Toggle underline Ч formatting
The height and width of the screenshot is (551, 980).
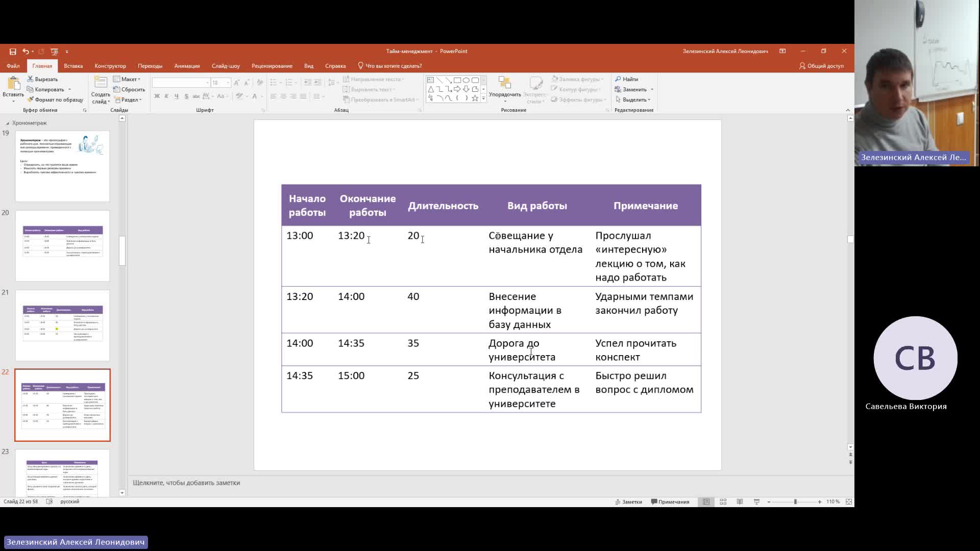tap(177, 96)
